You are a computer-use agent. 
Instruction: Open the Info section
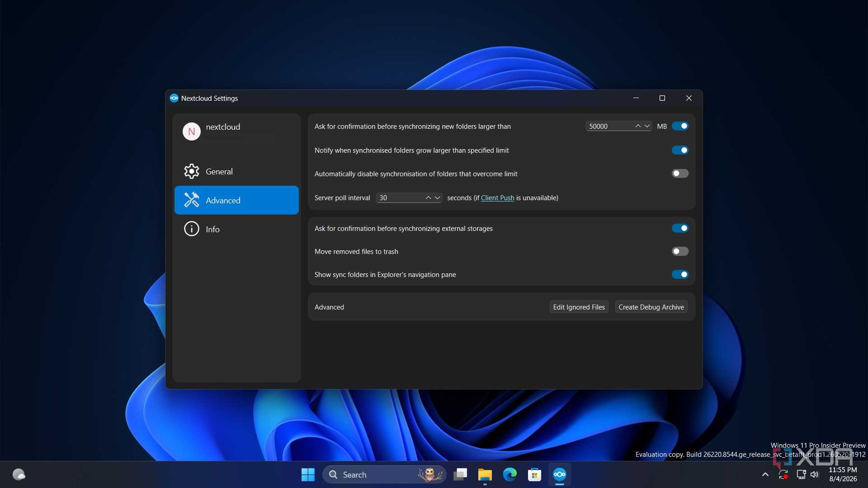click(236, 229)
